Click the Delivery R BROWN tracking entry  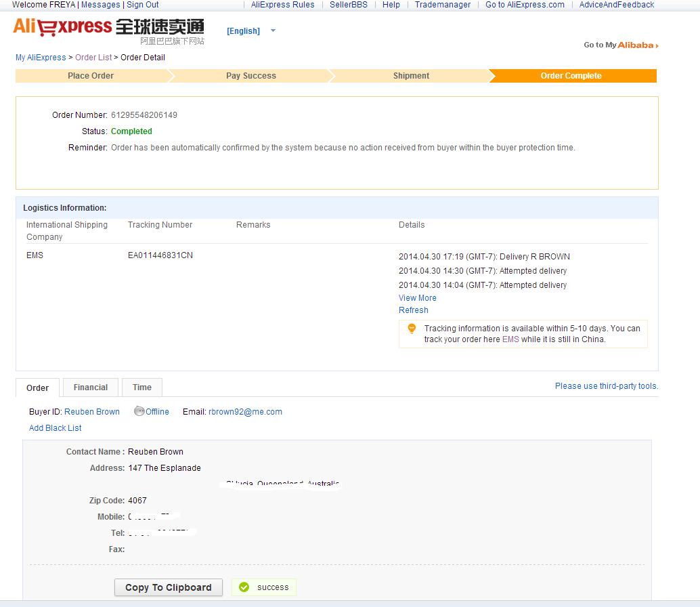click(484, 257)
